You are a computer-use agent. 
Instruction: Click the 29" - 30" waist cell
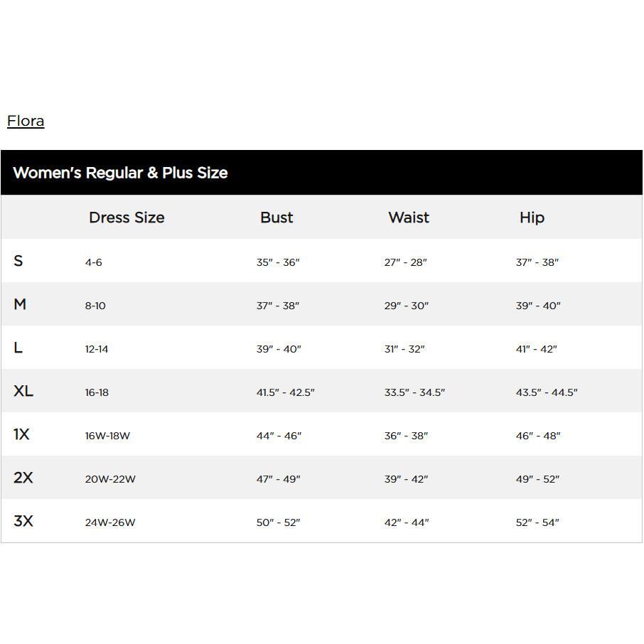[407, 306]
